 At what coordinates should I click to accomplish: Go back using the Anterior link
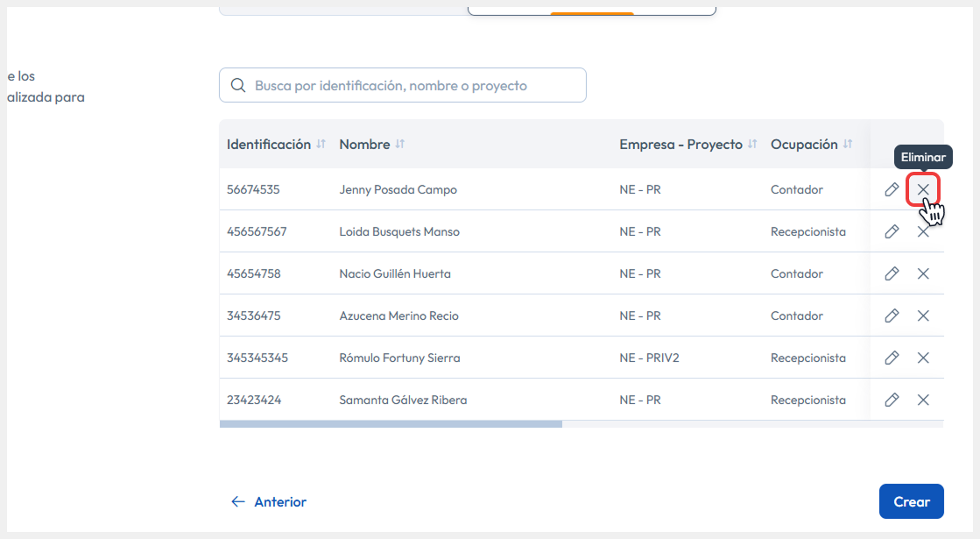267,501
